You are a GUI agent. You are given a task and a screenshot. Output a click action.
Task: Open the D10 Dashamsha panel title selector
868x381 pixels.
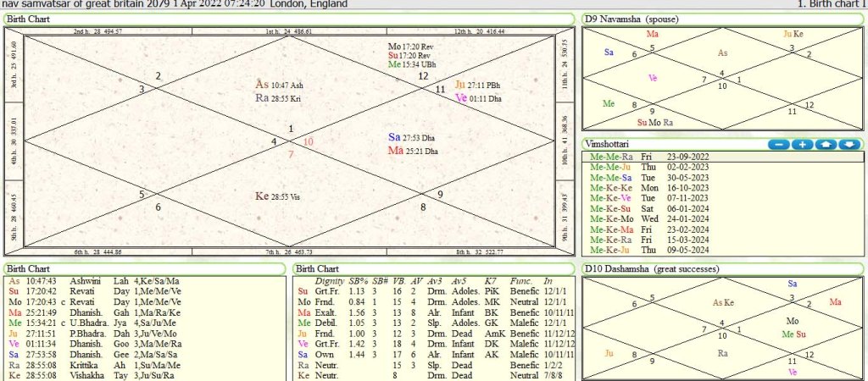click(x=652, y=269)
